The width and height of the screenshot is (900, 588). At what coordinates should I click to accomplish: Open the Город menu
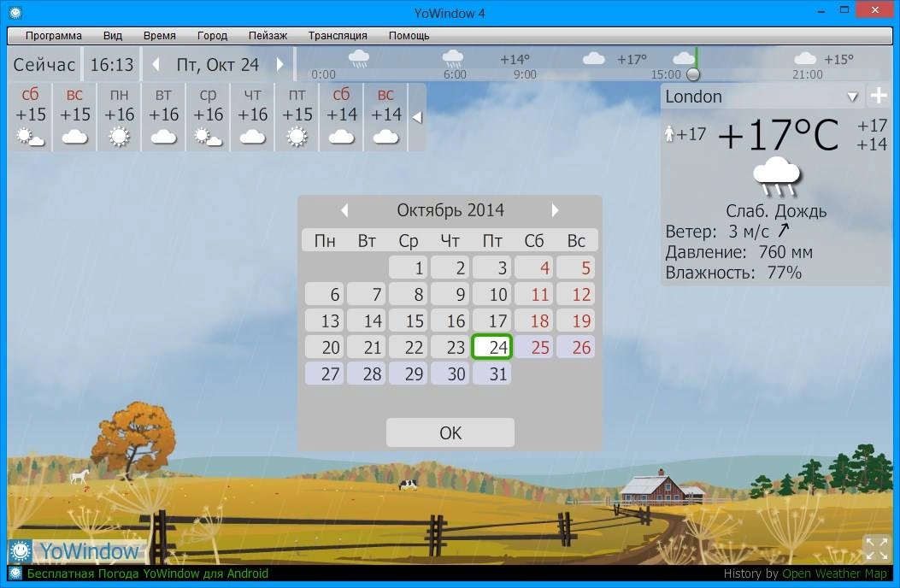pos(212,36)
